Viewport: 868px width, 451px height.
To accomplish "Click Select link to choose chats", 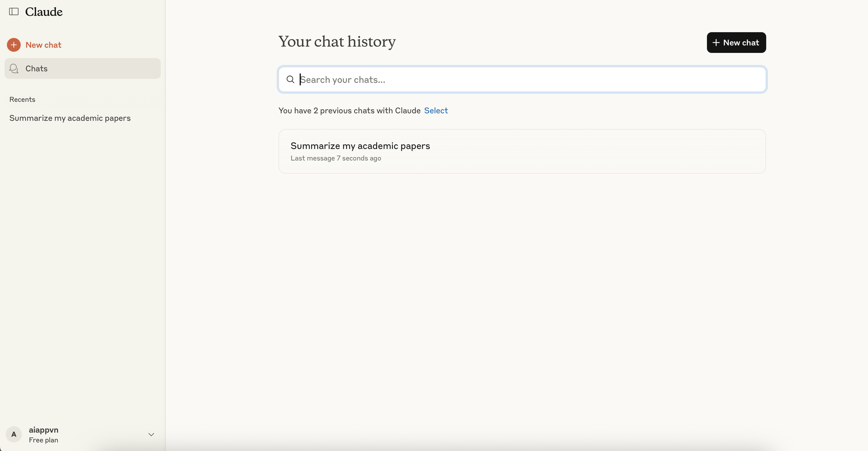I will [x=436, y=111].
